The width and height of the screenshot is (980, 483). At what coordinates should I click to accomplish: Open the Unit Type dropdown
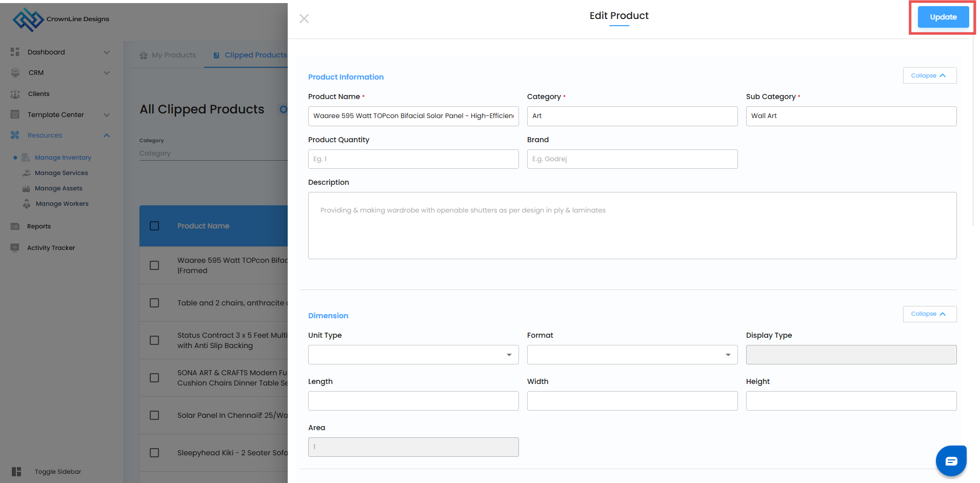coord(413,355)
